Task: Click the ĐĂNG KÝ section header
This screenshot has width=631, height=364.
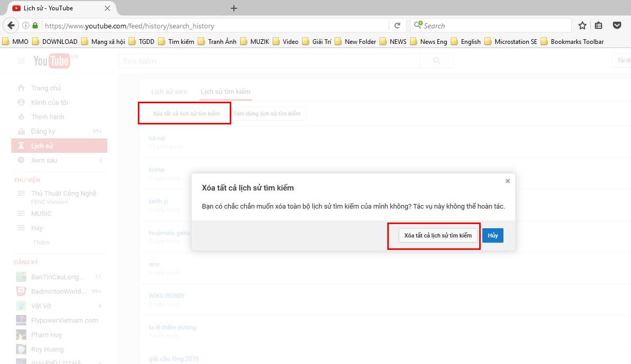Action: coord(26,262)
